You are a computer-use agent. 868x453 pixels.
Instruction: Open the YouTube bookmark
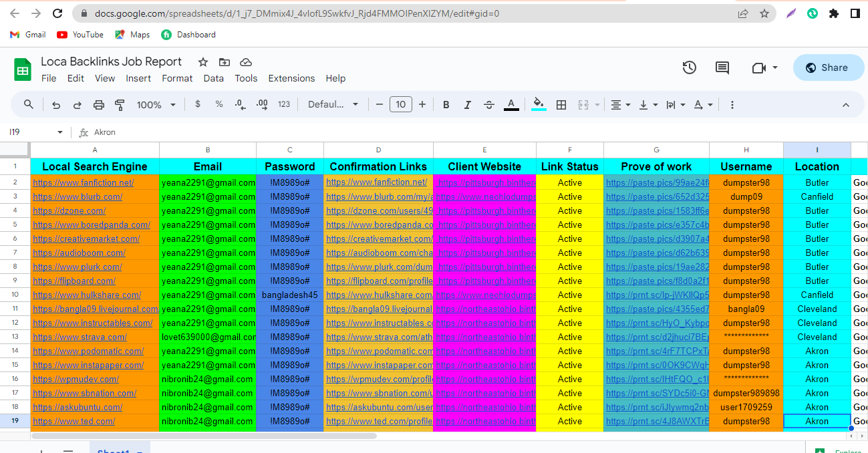click(80, 35)
